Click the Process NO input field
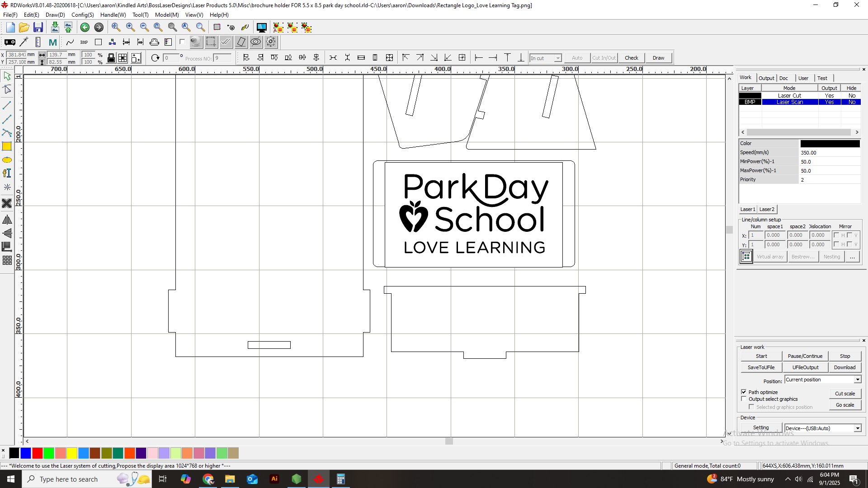The height and width of the screenshot is (488, 868). 223,58
